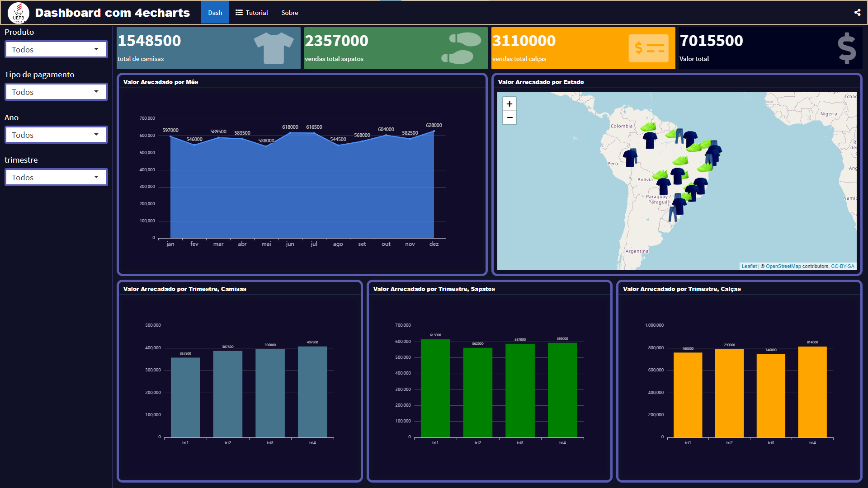
Task: Open the OpenStreetMap link
Action: pyautogui.click(x=783, y=266)
